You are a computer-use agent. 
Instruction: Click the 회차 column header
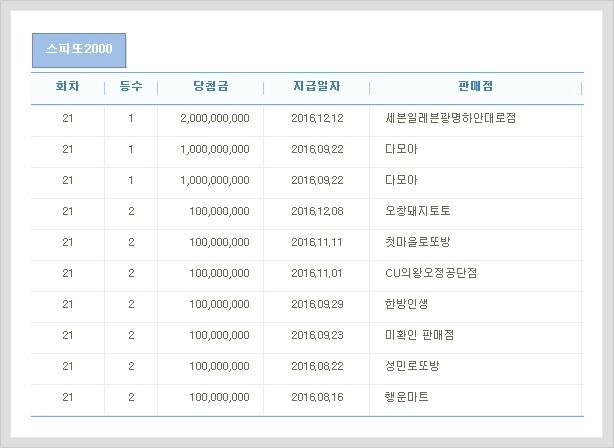pos(67,86)
